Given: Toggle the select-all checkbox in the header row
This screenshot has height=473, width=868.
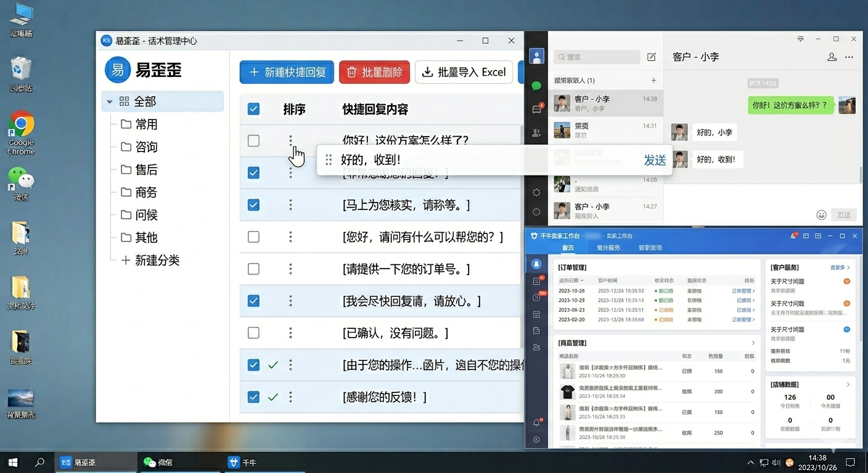Looking at the screenshot, I should coord(253,108).
